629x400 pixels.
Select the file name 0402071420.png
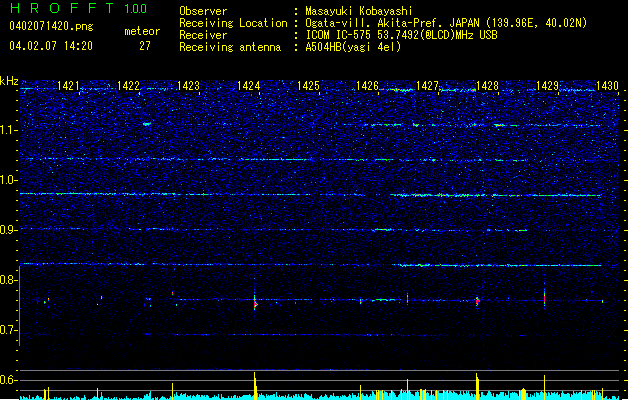point(51,26)
